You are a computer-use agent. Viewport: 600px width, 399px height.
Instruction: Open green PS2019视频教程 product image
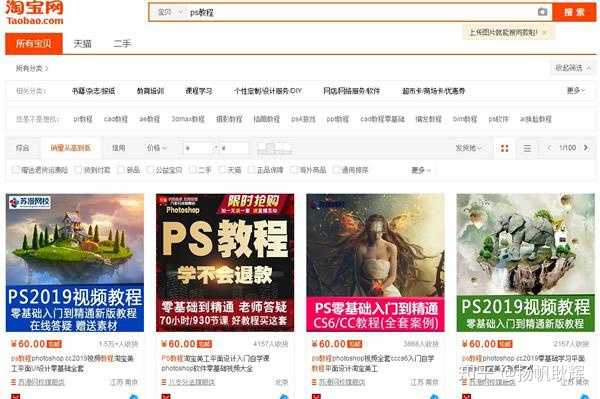[526, 262]
